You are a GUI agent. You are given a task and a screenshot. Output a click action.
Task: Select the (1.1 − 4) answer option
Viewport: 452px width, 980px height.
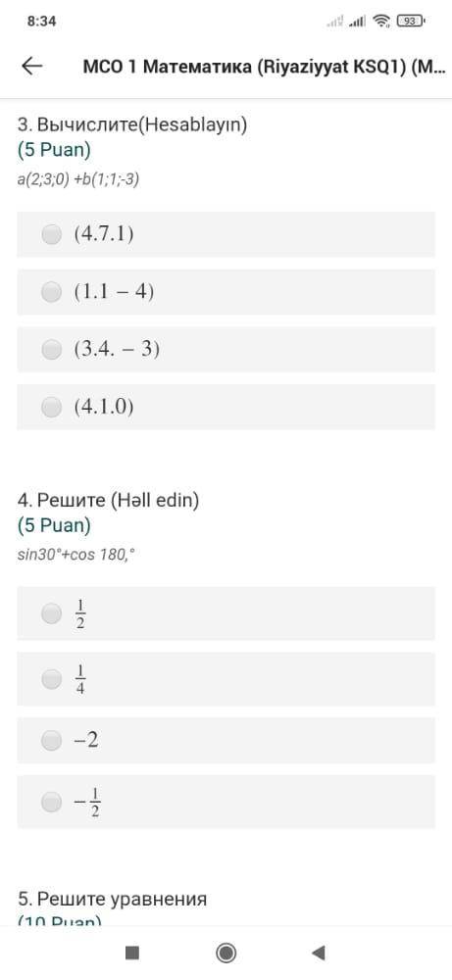tap(226, 292)
